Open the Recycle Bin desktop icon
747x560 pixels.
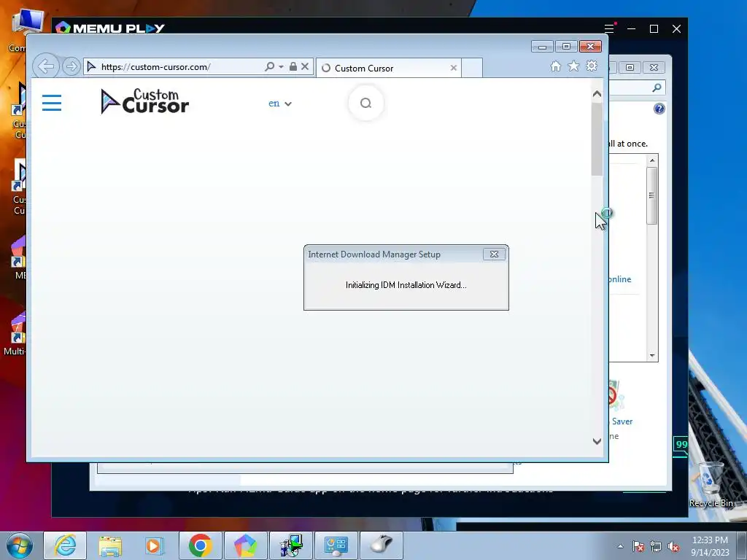coord(711,484)
